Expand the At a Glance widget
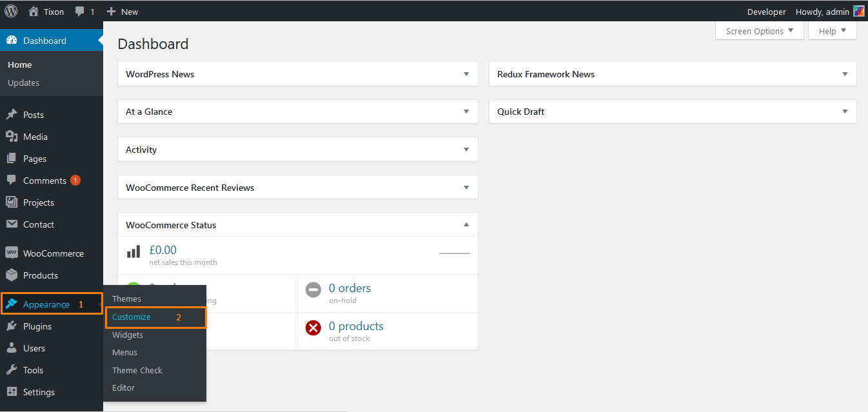 coord(466,112)
